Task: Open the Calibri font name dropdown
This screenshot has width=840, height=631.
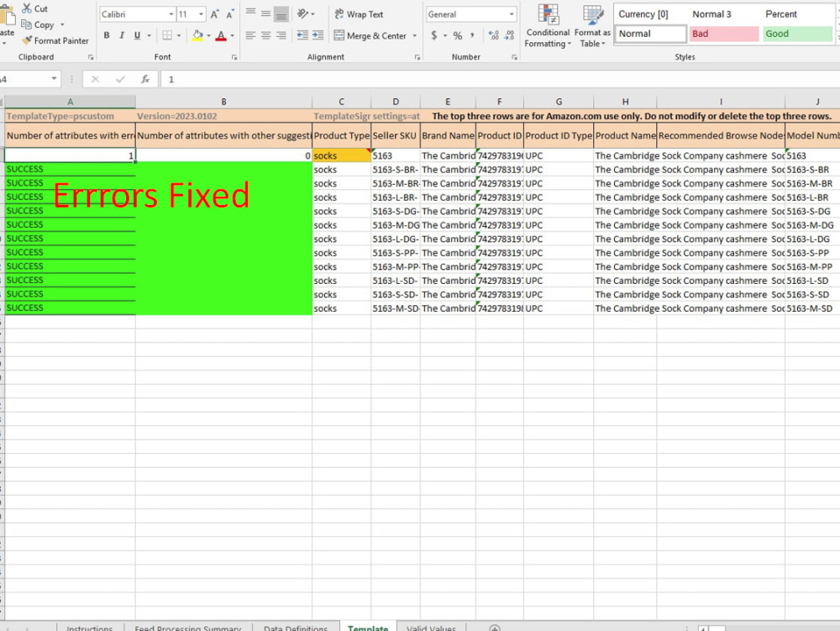Action: click(x=171, y=14)
